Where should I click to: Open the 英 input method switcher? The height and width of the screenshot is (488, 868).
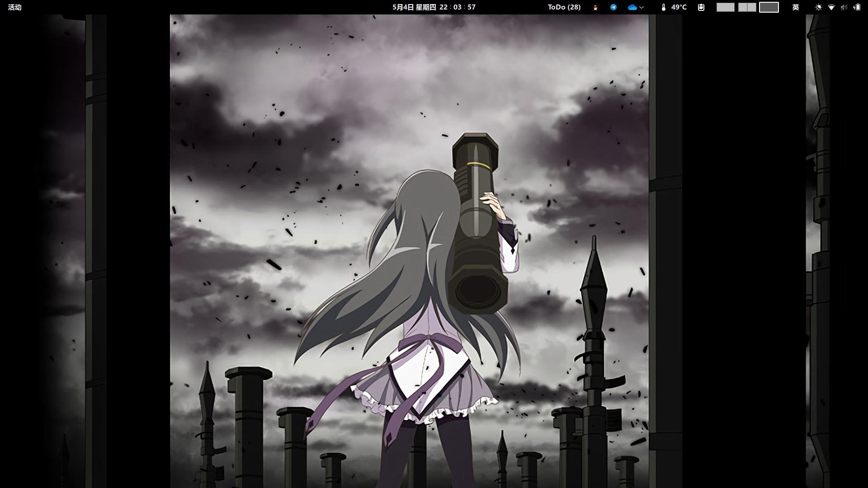tap(796, 7)
